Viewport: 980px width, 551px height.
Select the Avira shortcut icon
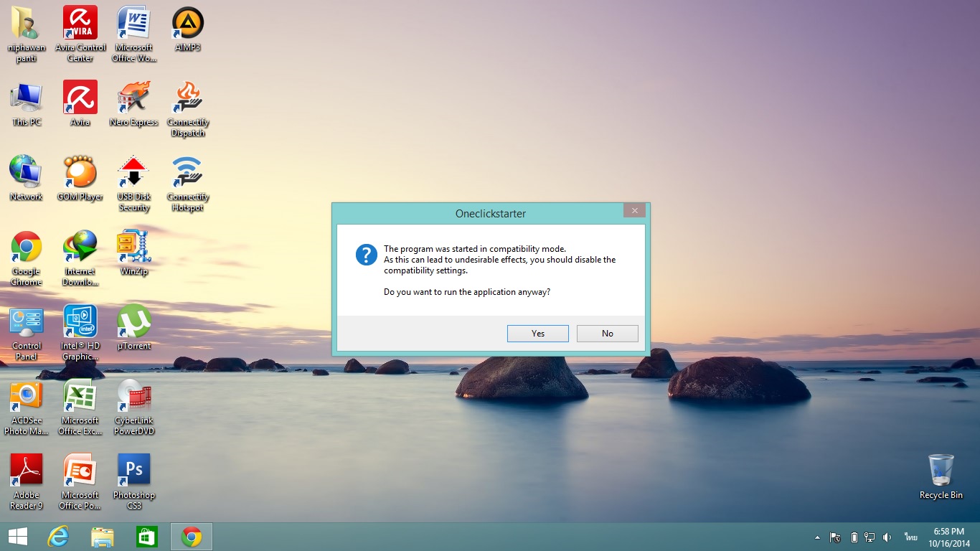tap(80, 103)
